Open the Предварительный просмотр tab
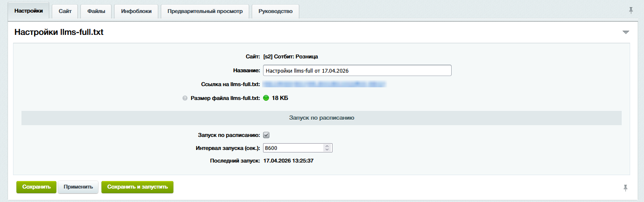The width and height of the screenshot is (644, 202). [205, 11]
